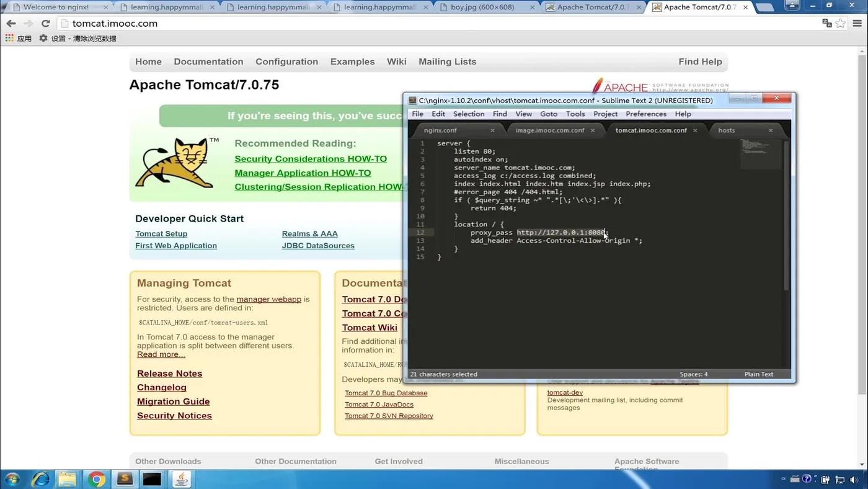Screen dimensions: 868x489
Task: Go back using Chrome's back arrow
Action: click(11, 24)
